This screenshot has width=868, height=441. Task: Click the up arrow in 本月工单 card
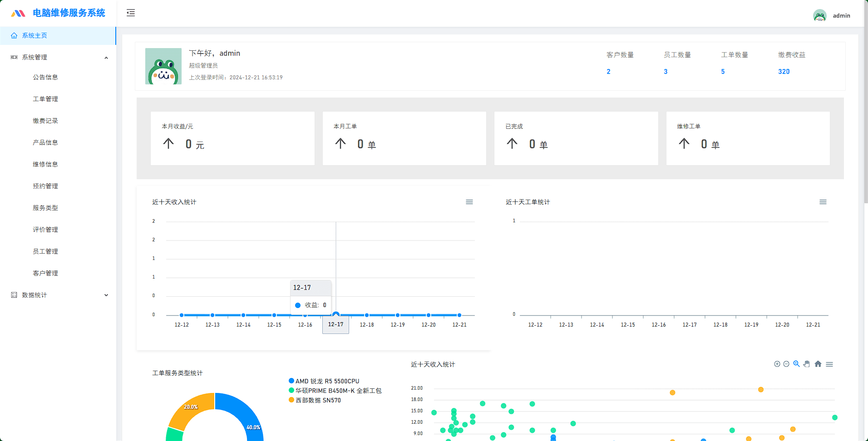[x=340, y=144]
